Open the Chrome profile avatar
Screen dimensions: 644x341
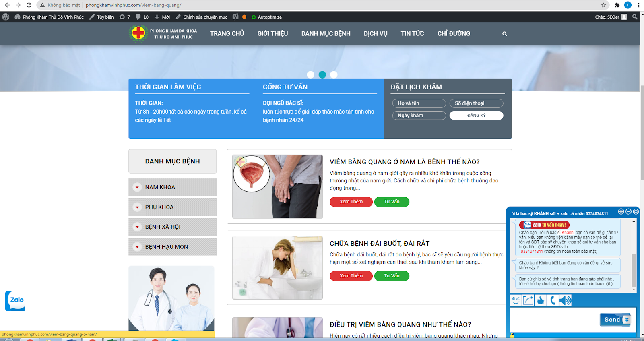click(628, 5)
